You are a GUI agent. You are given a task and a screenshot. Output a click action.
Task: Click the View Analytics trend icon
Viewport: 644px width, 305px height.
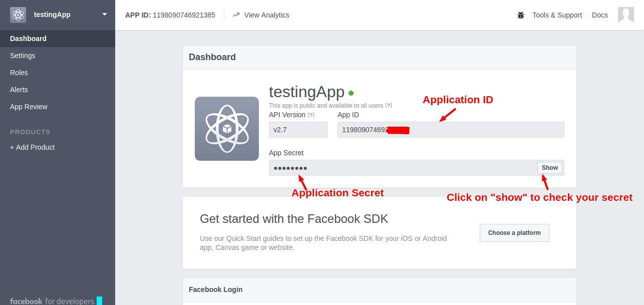click(236, 15)
